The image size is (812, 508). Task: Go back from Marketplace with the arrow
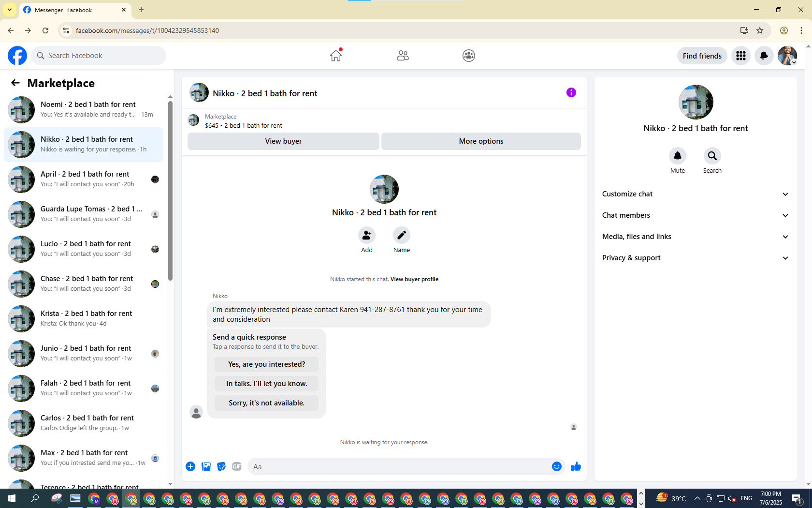(15, 83)
